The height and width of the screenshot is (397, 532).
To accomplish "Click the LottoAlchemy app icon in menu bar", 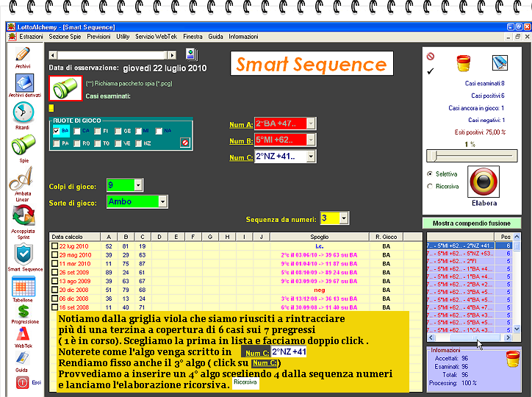I will [12, 36].
